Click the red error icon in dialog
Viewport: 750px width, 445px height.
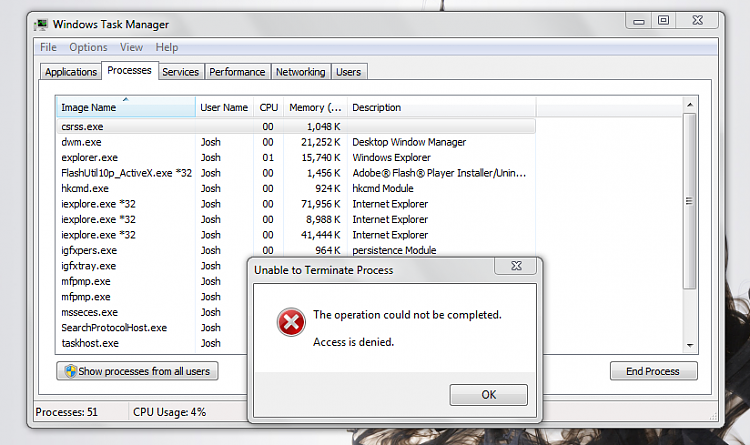[x=291, y=322]
